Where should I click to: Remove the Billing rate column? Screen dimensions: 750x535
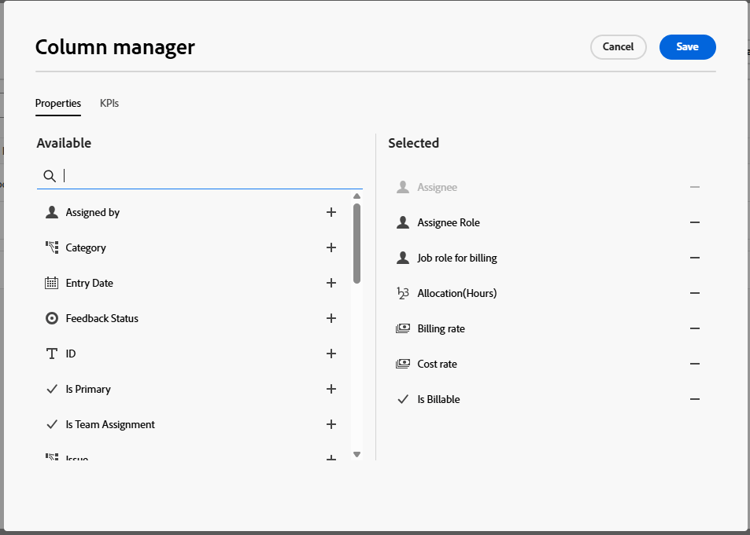(695, 329)
